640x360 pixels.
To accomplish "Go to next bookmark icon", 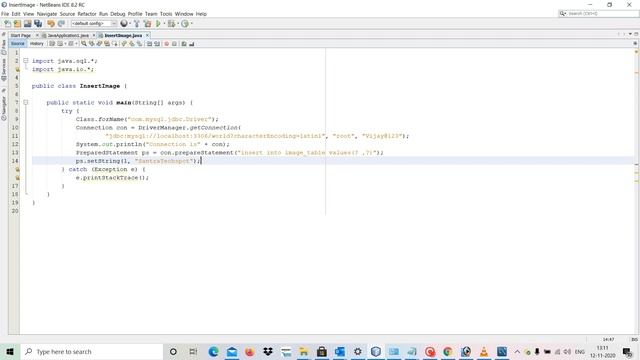I will (x=131, y=44).
